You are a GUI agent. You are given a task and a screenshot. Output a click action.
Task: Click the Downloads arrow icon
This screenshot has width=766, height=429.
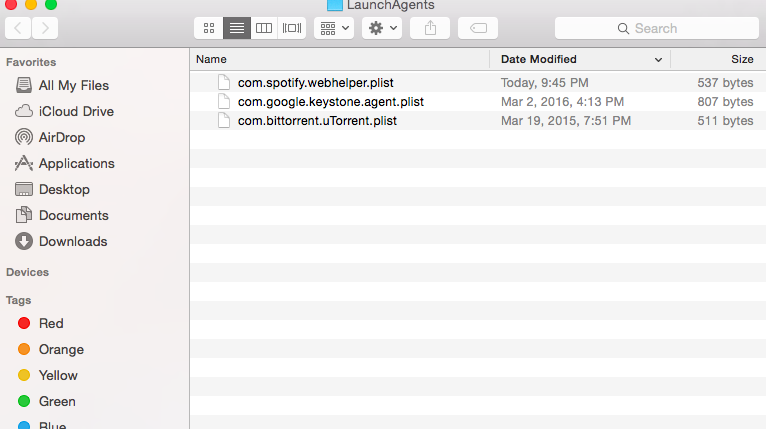[23, 241]
